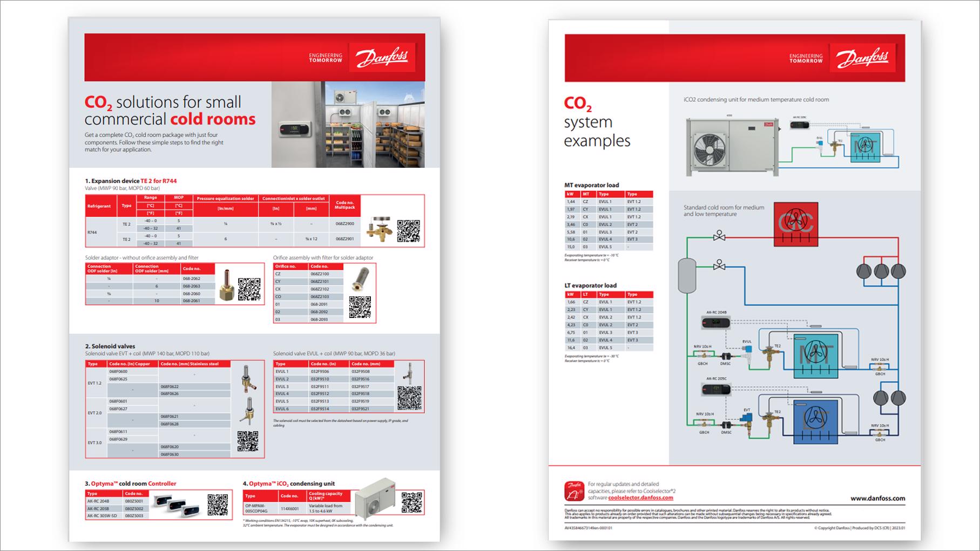This screenshot has width=980, height=551.
Task: Click the AK-RC 205C controller in the diagram
Action: click(x=716, y=389)
